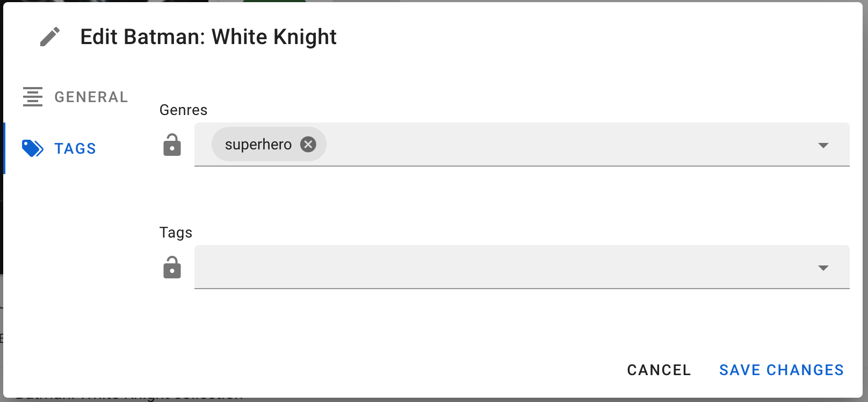Click the blue active indicator beside Tags tab
868x402 pixels.
[x=4, y=148]
